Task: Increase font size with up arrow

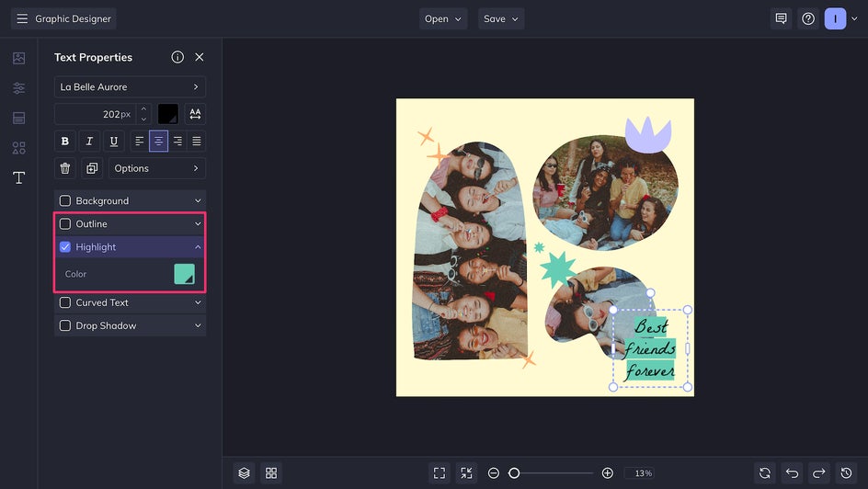Action: pyautogui.click(x=144, y=109)
